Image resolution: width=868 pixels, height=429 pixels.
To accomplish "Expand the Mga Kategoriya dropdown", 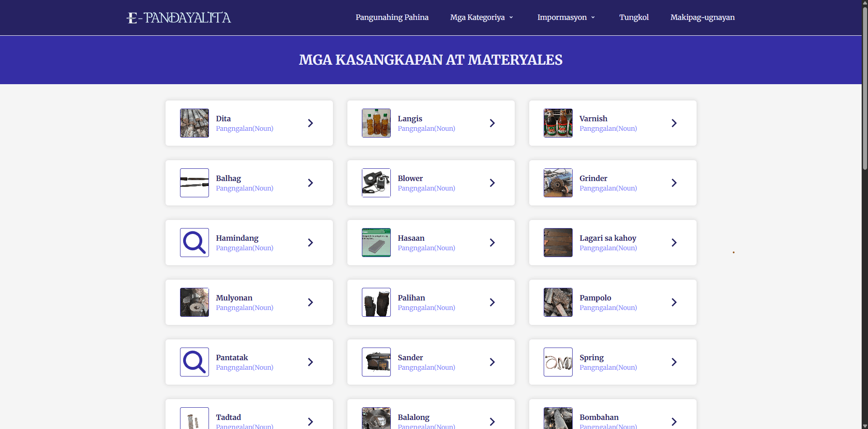I will 482,18.
